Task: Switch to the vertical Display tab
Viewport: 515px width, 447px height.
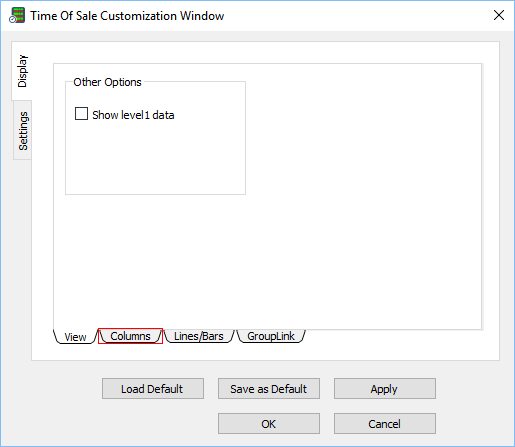Action: click(22, 71)
